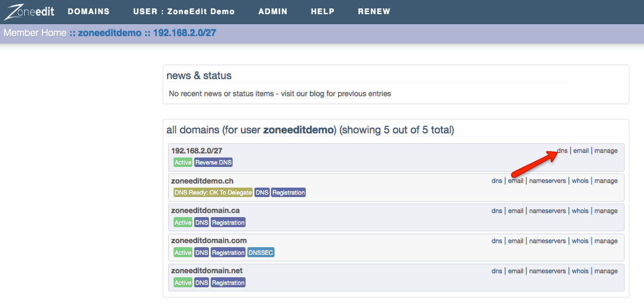
Task: Click DNS badge on zoneeditdomain.net
Action: 202,283
